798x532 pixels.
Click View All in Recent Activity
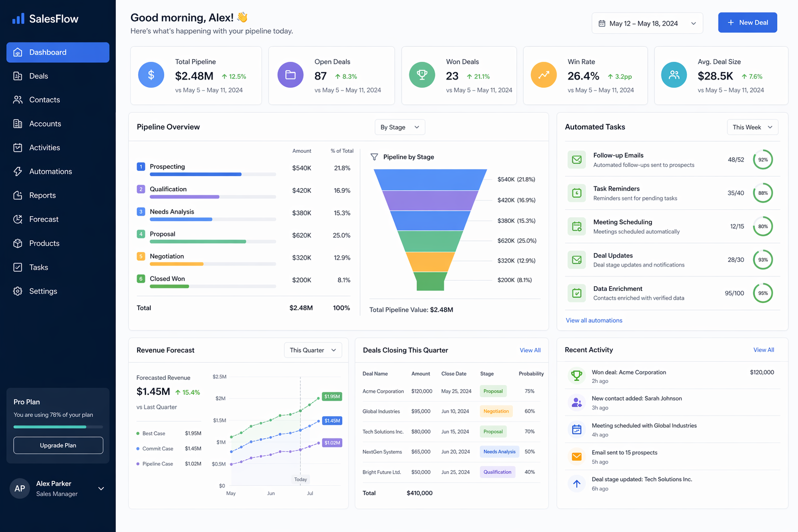[x=764, y=350]
